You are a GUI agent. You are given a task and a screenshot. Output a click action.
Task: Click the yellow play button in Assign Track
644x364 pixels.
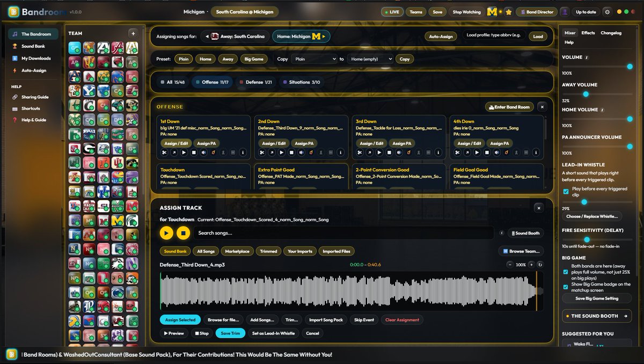tap(166, 233)
